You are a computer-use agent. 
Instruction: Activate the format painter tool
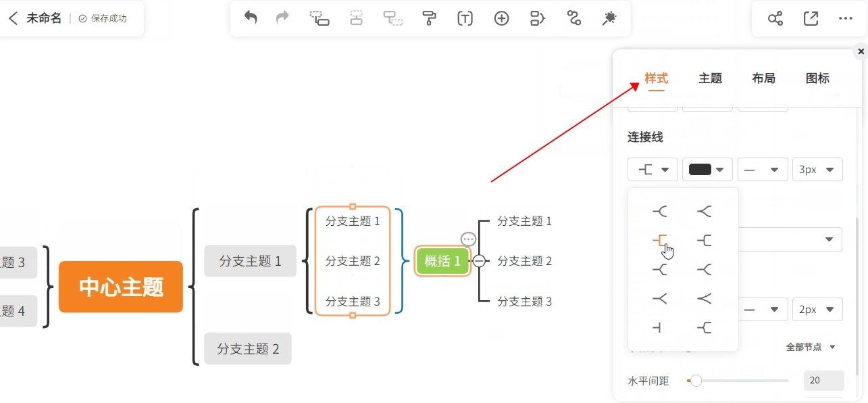[429, 18]
